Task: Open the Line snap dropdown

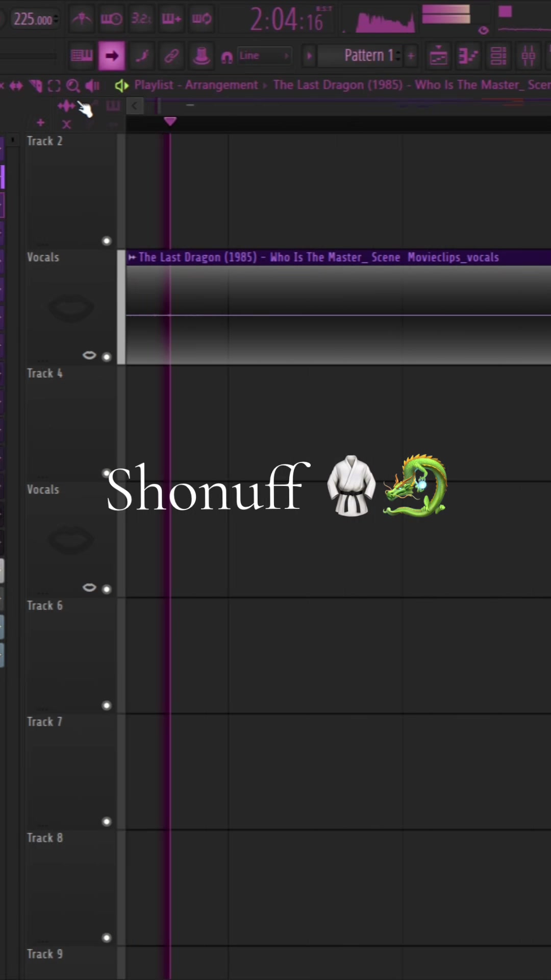Action: point(264,56)
